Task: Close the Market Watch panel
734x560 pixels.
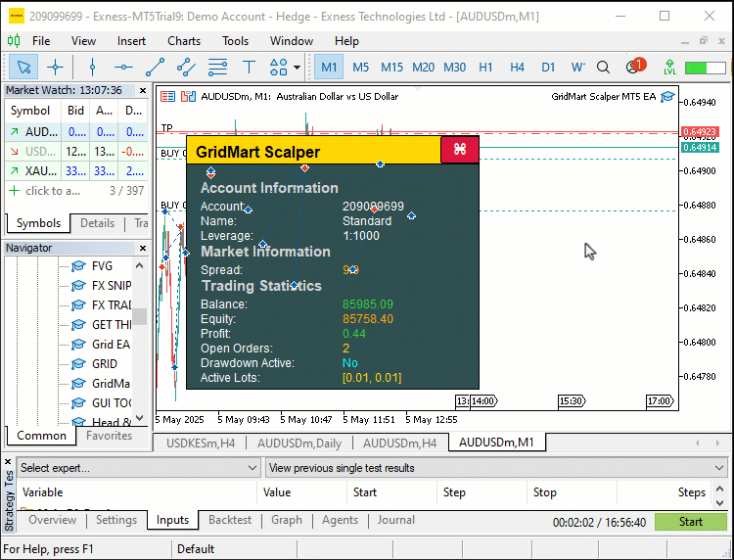Action: click(x=143, y=90)
